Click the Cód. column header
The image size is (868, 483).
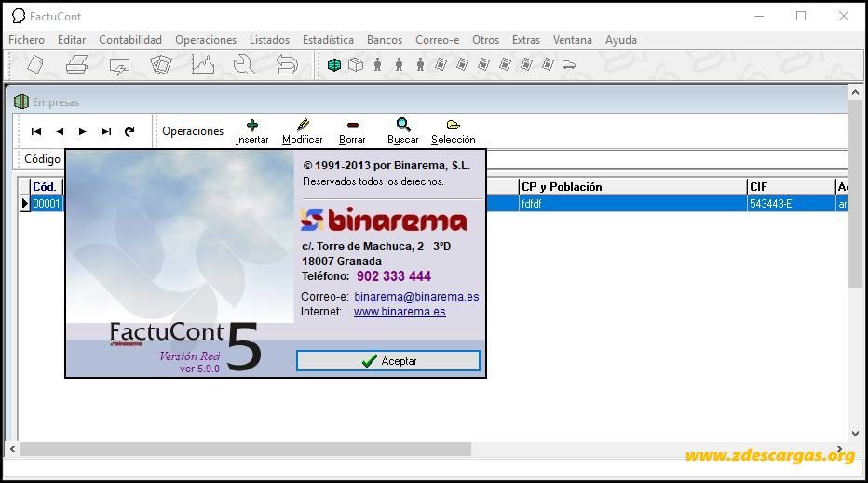pos(47,187)
